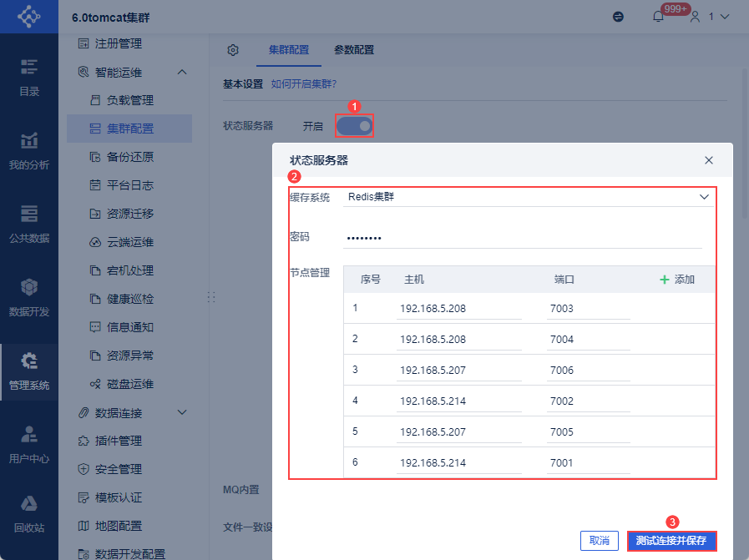The height and width of the screenshot is (560, 749).
Task: Click the 序号 column header
Action: tap(370, 280)
